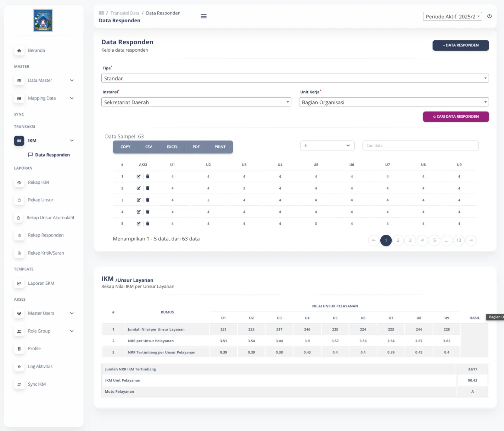Image resolution: width=504 pixels, height=431 pixels.
Task: Go to page 13 in pagination
Action: click(459, 240)
